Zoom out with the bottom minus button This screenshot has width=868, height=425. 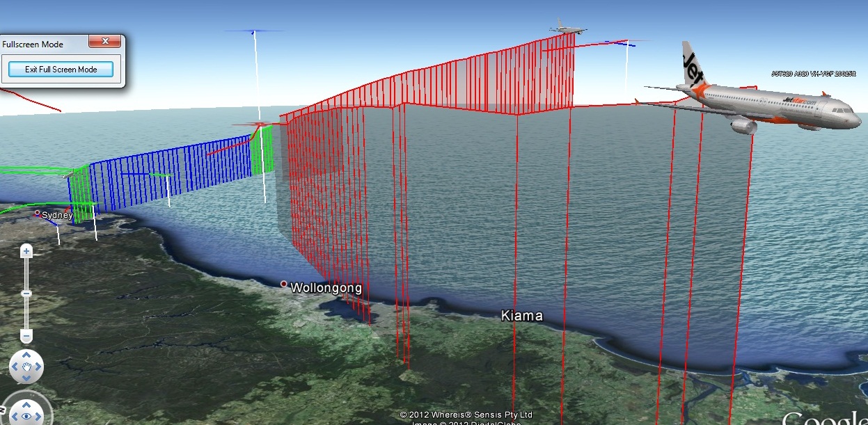coord(26,337)
